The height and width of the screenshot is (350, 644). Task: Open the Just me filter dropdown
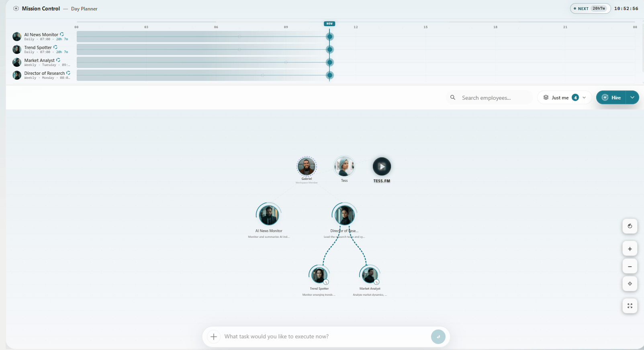[x=564, y=97]
